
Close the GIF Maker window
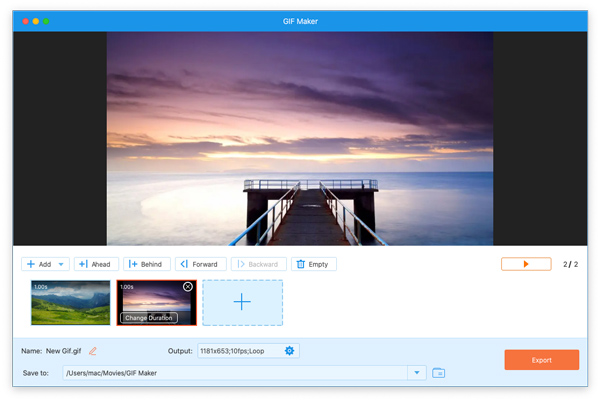coord(26,21)
